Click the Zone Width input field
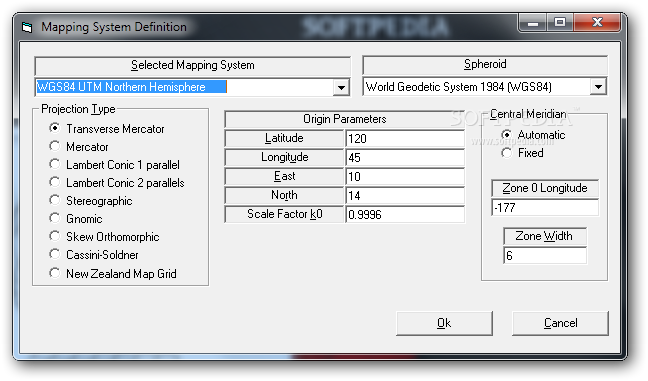Viewport: 648px width, 381px height. click(x=545, y=255)
